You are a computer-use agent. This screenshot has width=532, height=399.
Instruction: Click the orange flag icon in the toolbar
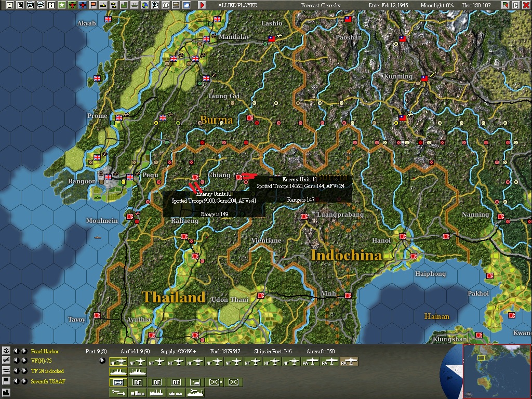pos(92,5)
